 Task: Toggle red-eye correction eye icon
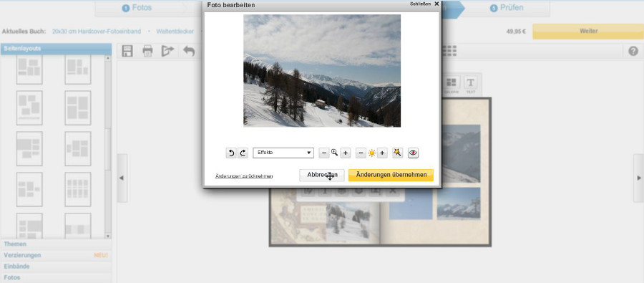(x=413, y=153)
